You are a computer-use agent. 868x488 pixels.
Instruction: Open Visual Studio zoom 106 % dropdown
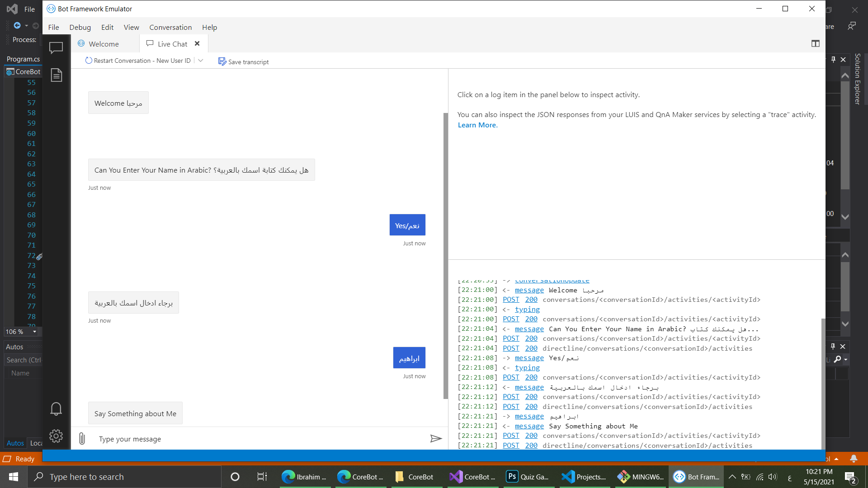(x=34, y=332)
